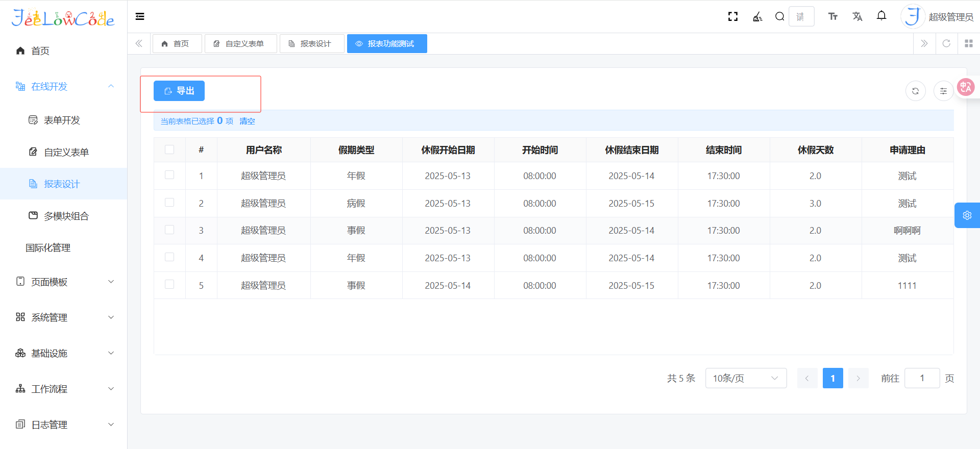The width and height of the screenshot is (980, 449).
Task: Open 表单开发 in the sidebar
Action: coord(62,120)
